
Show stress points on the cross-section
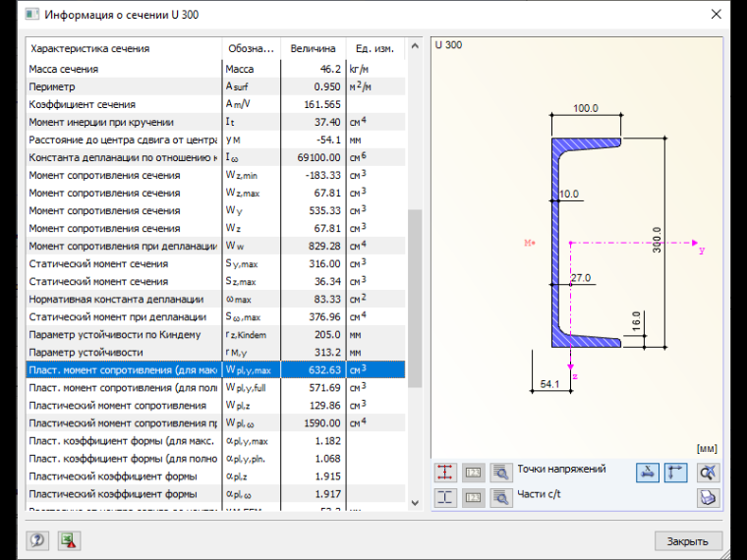[445, 473]
